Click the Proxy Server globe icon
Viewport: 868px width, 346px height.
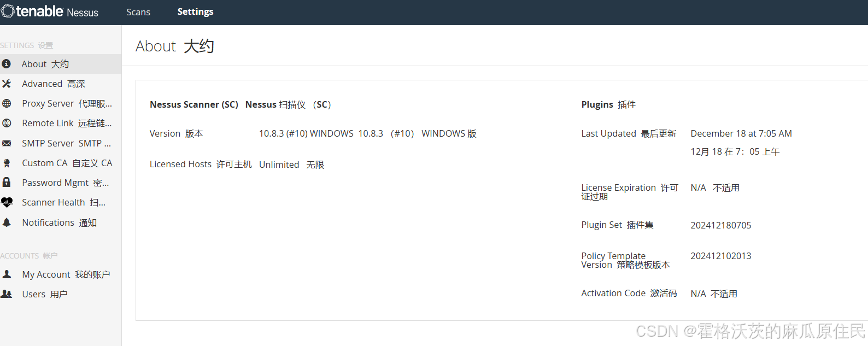click(7, 103)
